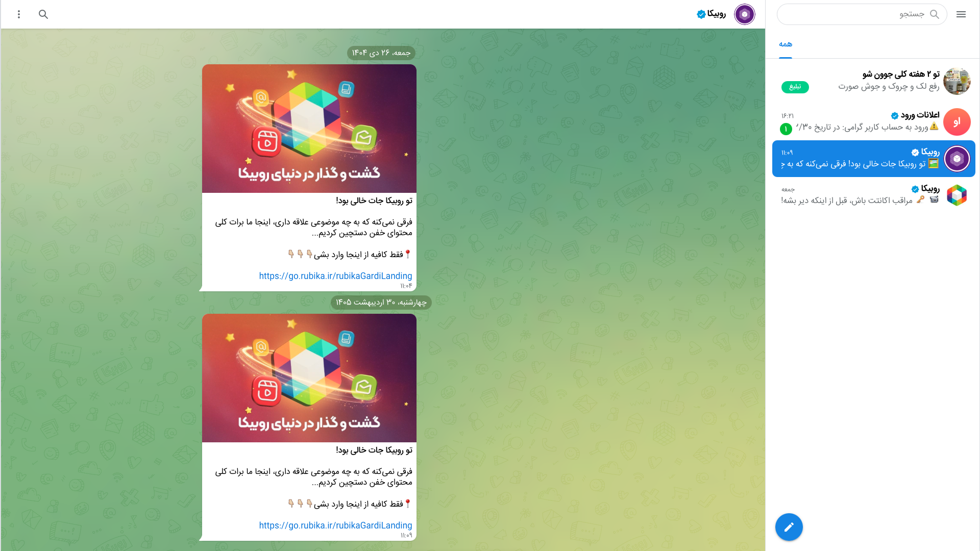Screen dimensions: 980x551
Task: Click the search magnifier in the sidebar search box
Action: pos(935,14)
